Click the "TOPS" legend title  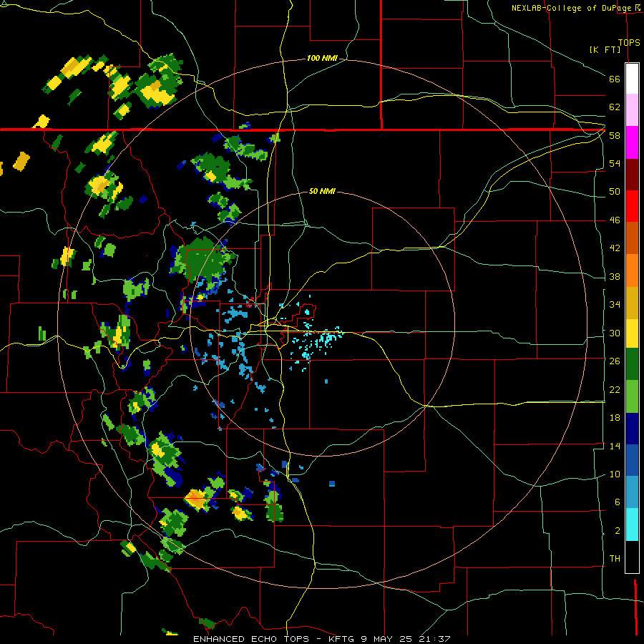click(629, 43)
